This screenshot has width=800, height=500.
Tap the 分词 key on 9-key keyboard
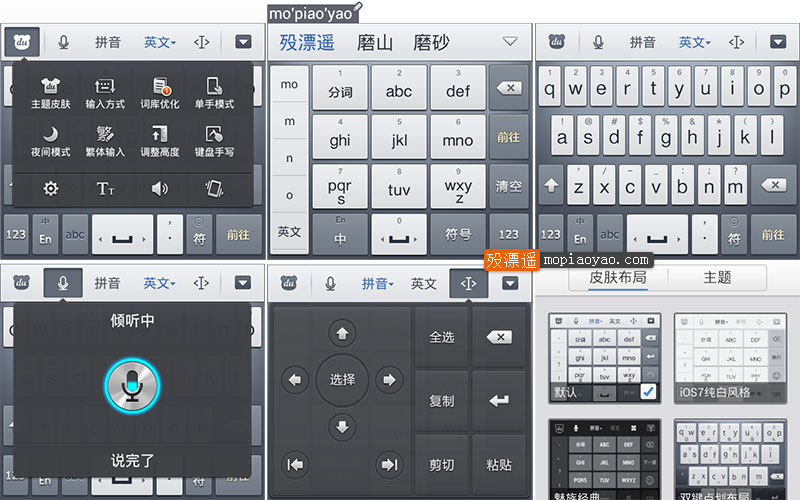pyautogui.click(x=340, y=87)
